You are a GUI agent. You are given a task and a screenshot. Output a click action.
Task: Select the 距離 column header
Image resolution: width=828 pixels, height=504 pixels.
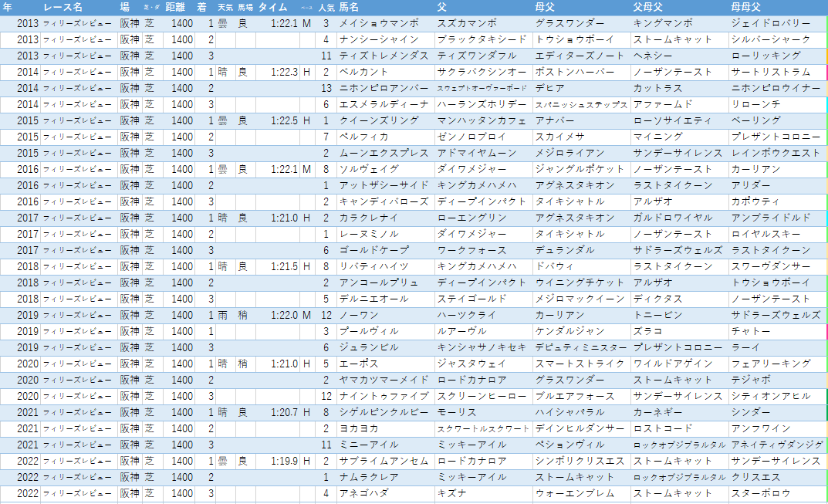tap(175, 8)
